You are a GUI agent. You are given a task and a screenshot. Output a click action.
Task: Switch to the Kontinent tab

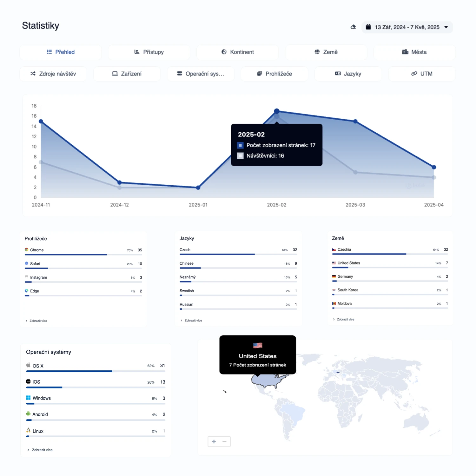[x=237, y=52]
